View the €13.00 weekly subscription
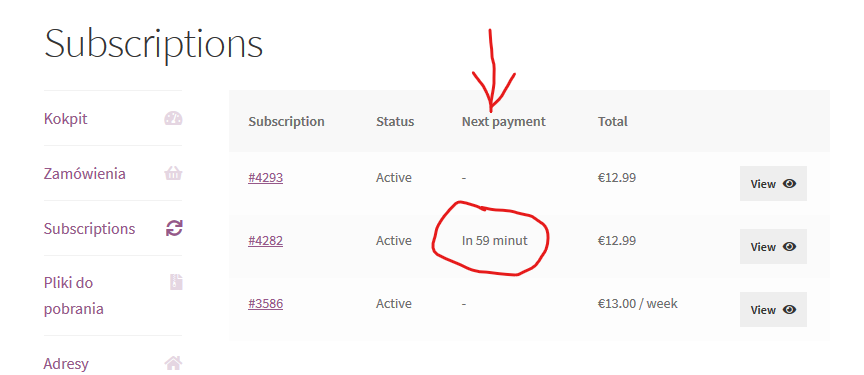 point(773,309)
